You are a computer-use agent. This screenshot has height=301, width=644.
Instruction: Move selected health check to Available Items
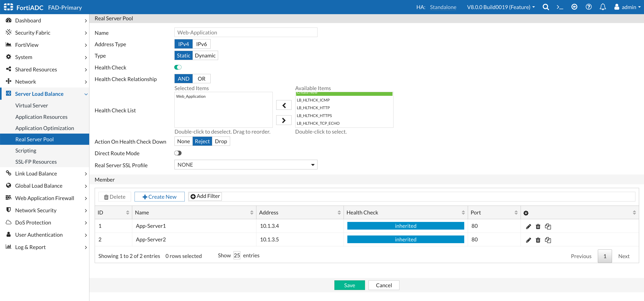(x=283, y=120)
